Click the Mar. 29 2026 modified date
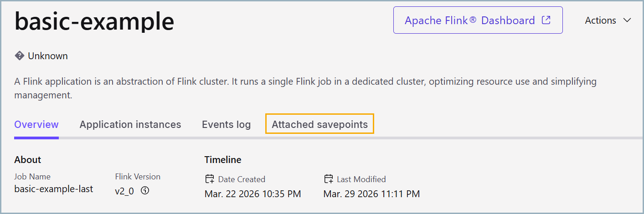644x214 pixels. click(371, 194)
